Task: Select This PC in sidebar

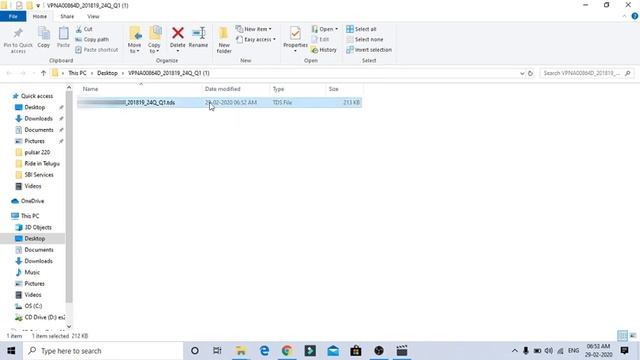Action: (25, 216)
